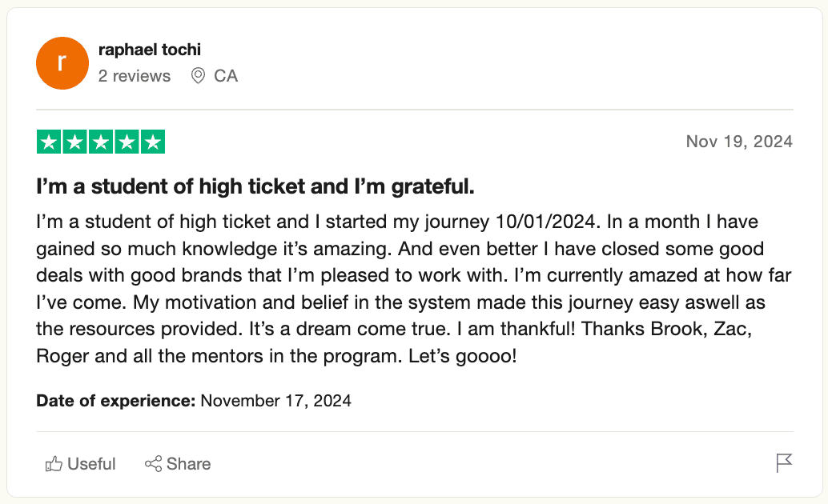Open the review title about high ticket
The image size is (828, 504).
click(x=255, y=187)
